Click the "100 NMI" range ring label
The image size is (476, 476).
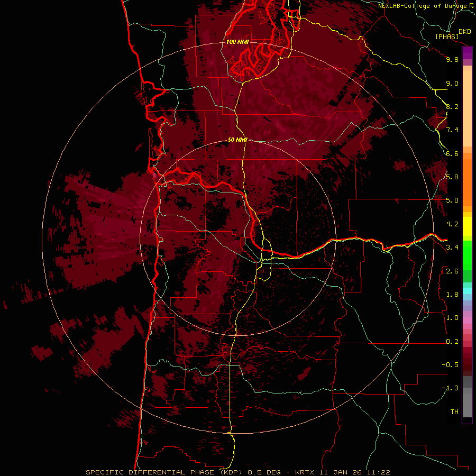pos(237,42)
